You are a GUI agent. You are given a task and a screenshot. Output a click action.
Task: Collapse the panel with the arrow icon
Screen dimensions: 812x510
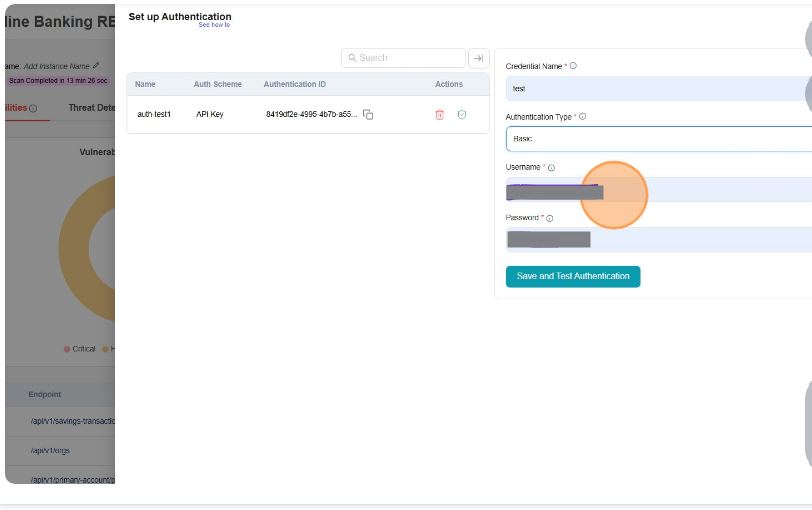click(479, 58)
